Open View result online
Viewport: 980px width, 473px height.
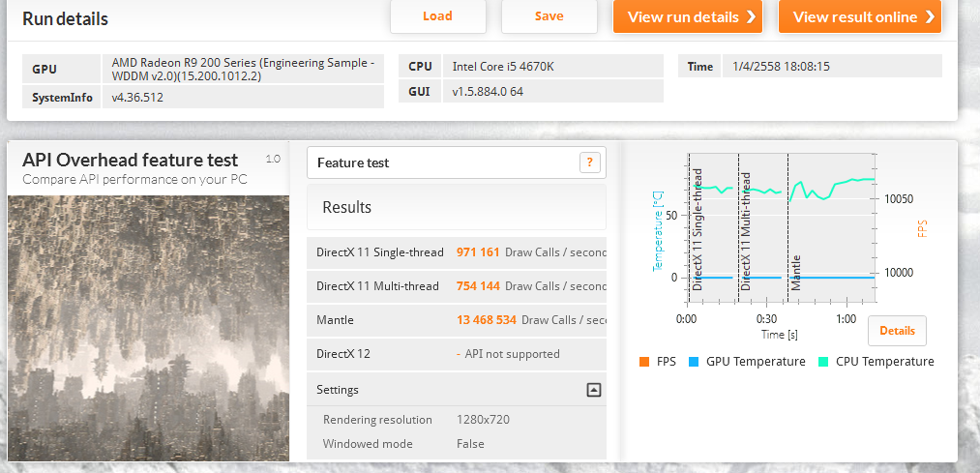point(860,16)
